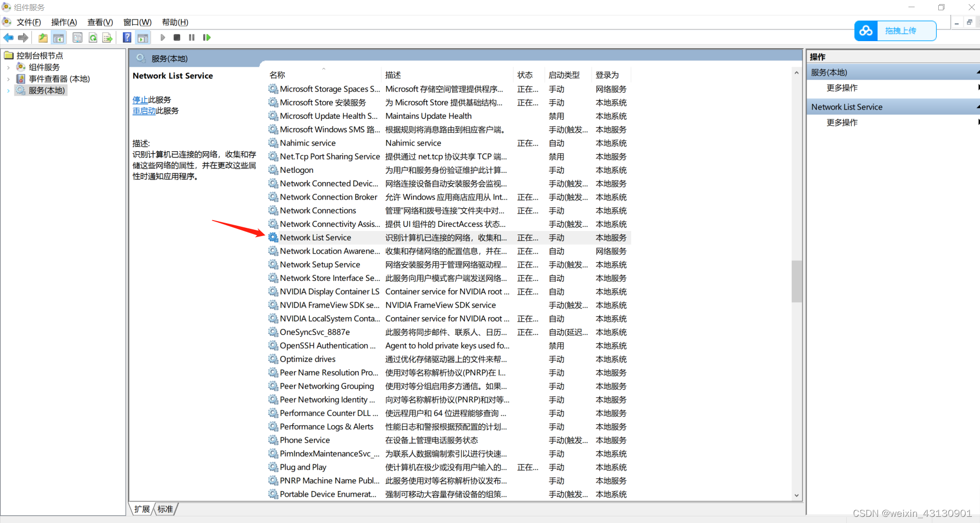Select 控制台根节点 in the tree

pyautogui.click(x=40, y=56)
